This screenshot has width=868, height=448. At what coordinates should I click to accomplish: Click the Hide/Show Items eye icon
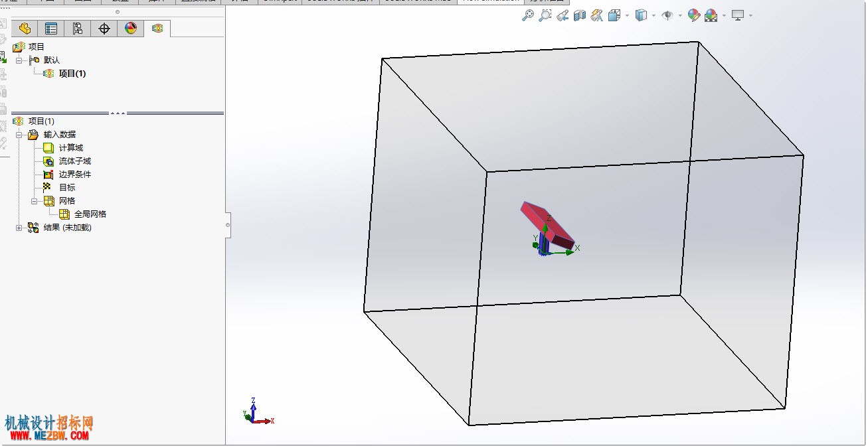pos(667,15)
